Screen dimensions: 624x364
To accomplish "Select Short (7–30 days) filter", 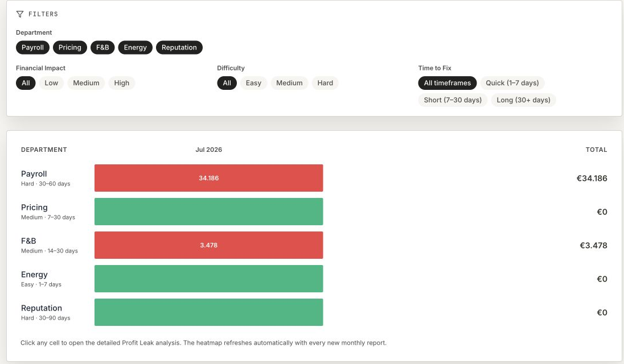I will coord(453,100).
